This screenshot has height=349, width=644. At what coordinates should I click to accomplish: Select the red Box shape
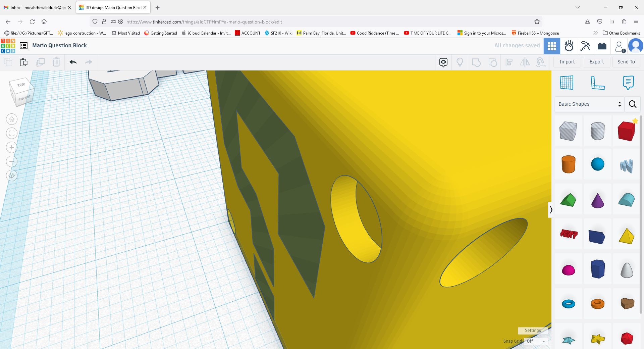[x=626, y=131]
